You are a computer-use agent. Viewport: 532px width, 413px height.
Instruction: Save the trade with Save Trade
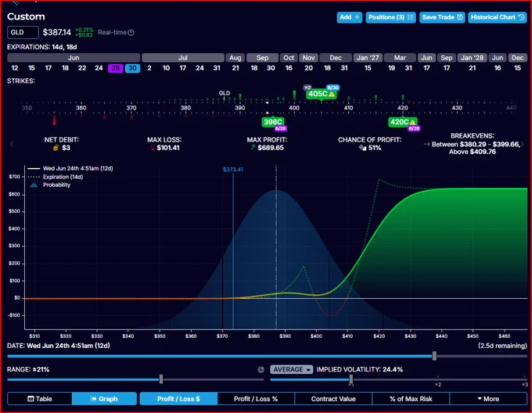[442, 17]
